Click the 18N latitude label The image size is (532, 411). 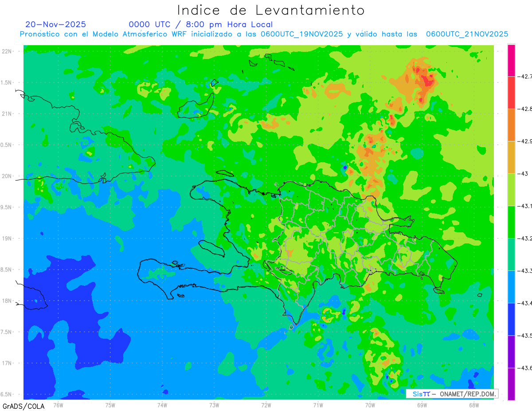click(7, 301)
